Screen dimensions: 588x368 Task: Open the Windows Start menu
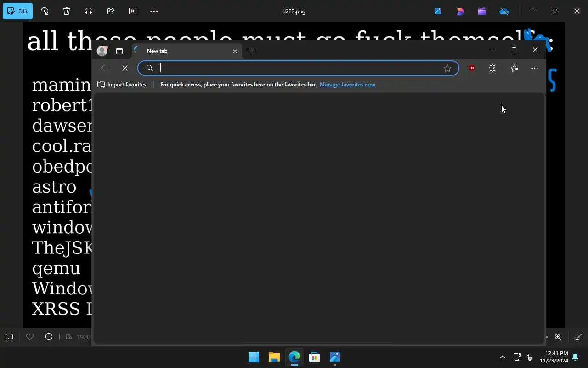tap(254, 357)
